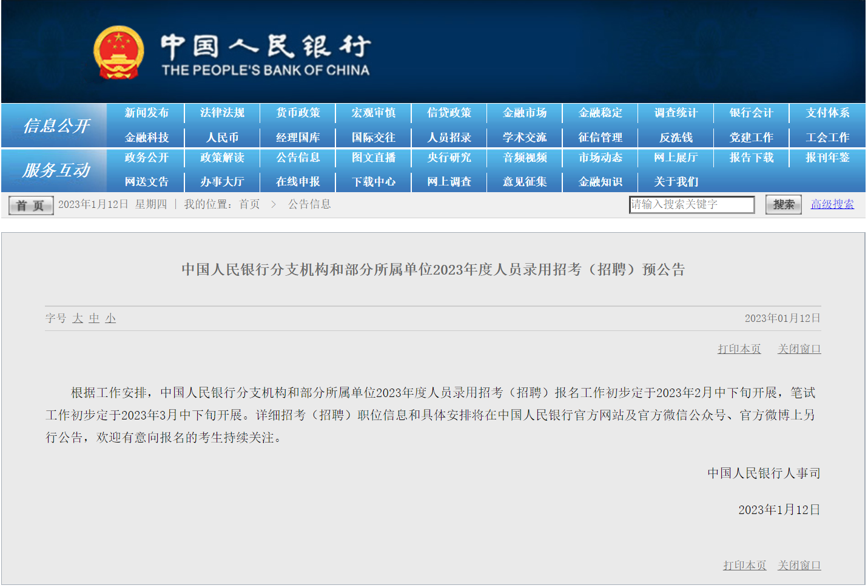Click the 首页 home button
This screenshot has width=868, height=588.
click(31, 205)
